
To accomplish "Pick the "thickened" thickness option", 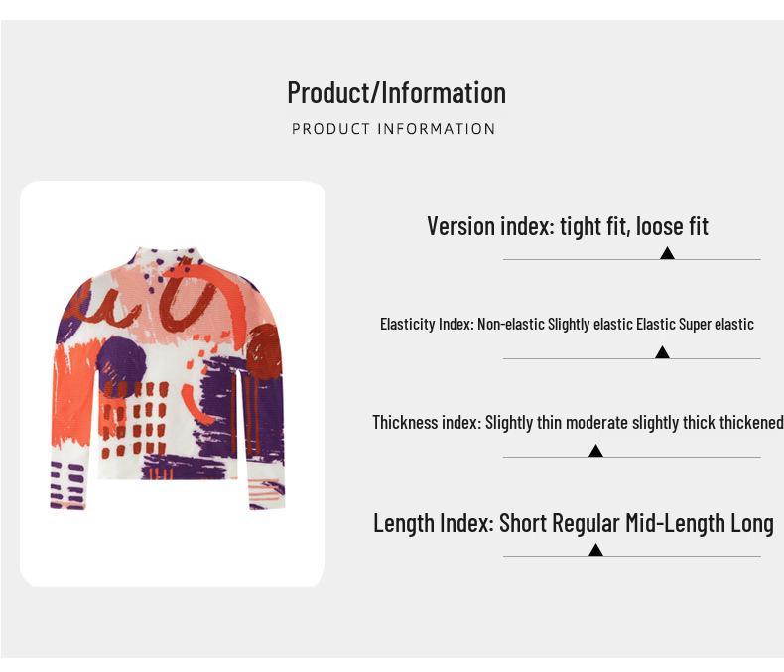I will click(751, 423).
